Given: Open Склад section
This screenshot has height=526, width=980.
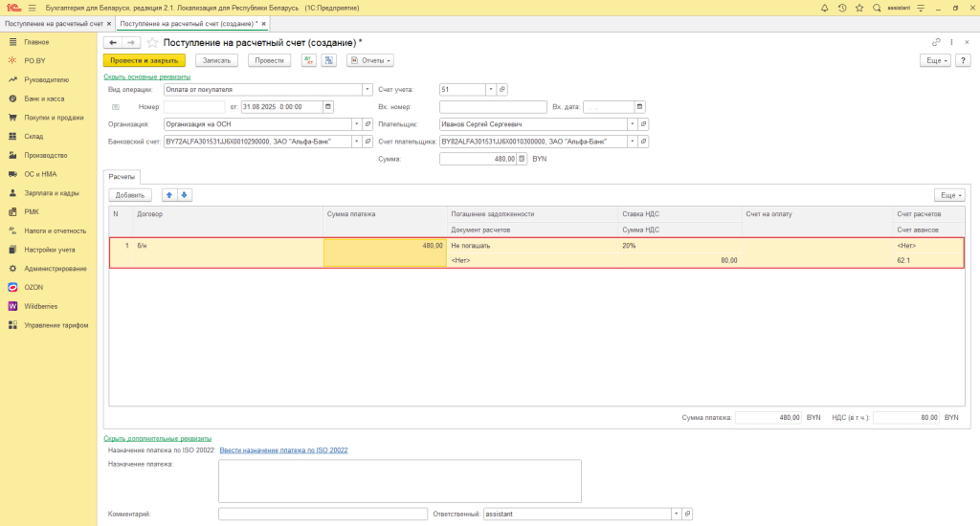Looking at the screenshot, I should [x=33, y=136].
